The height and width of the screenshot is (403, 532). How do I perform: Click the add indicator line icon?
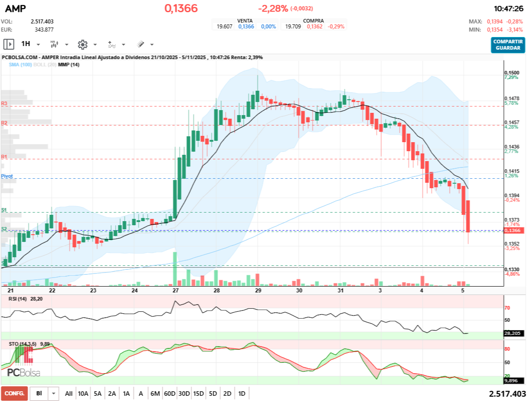point(111,44)
